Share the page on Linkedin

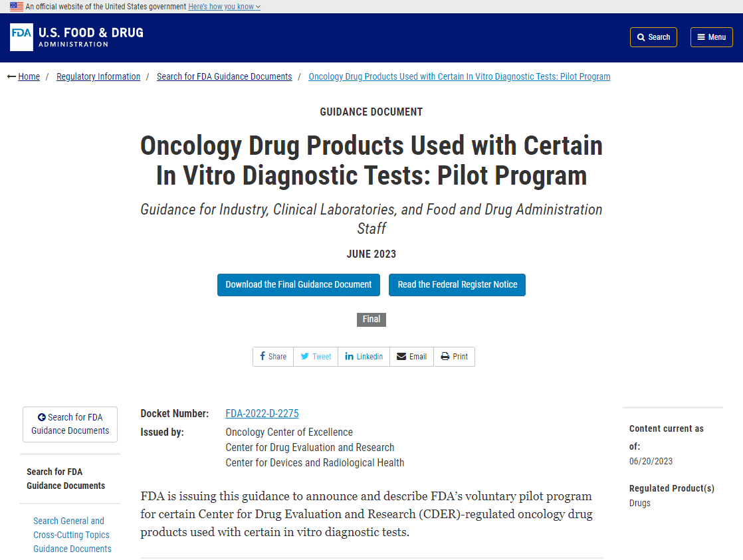coord(364,356)
